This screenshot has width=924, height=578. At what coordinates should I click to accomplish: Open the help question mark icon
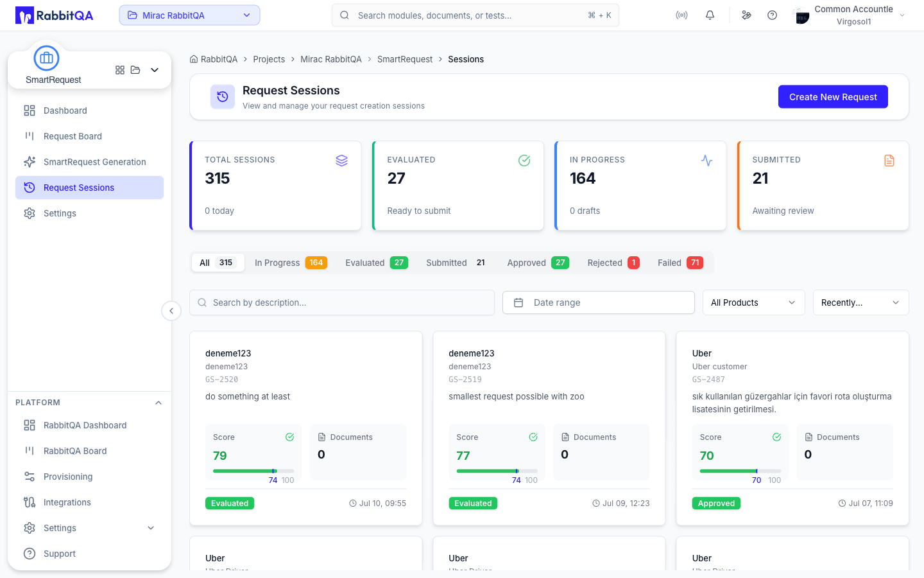(x=772, y=15)
